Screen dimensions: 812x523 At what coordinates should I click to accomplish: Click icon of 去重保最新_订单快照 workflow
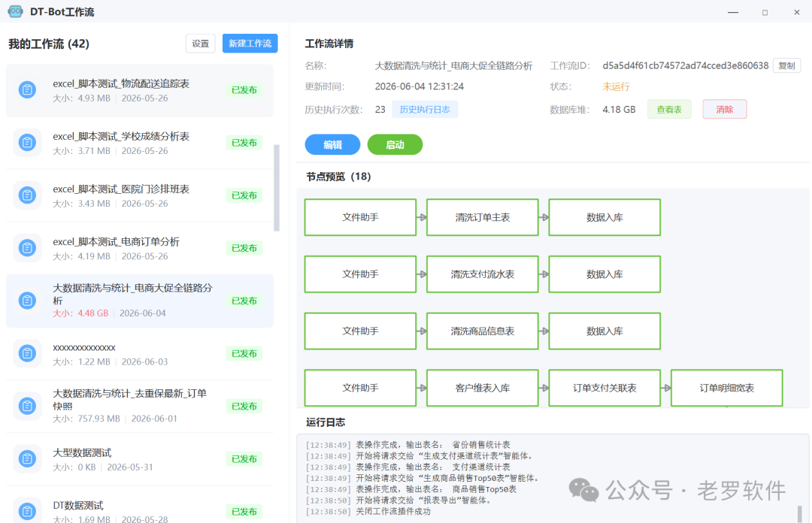coord(28,406)
